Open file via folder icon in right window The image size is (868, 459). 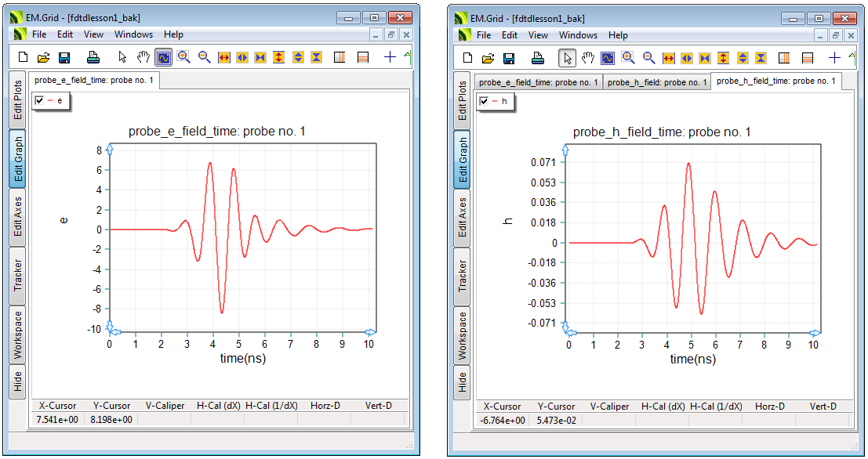488,58
